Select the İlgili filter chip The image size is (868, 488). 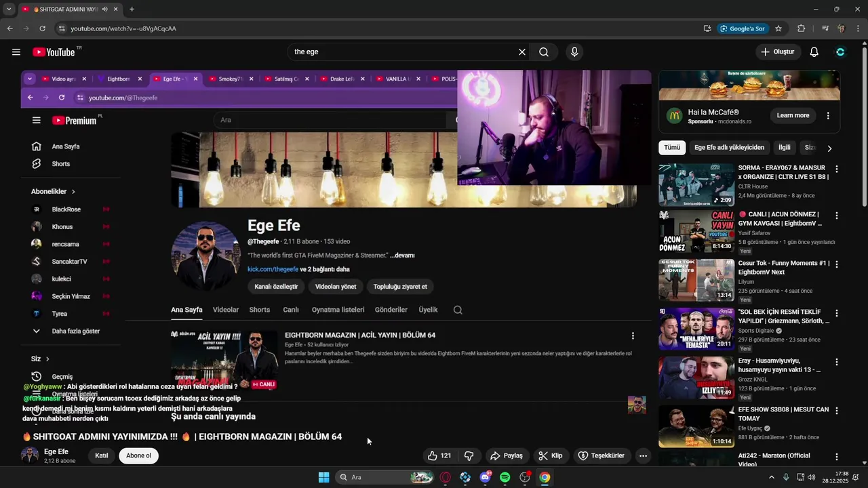(785, 148)
